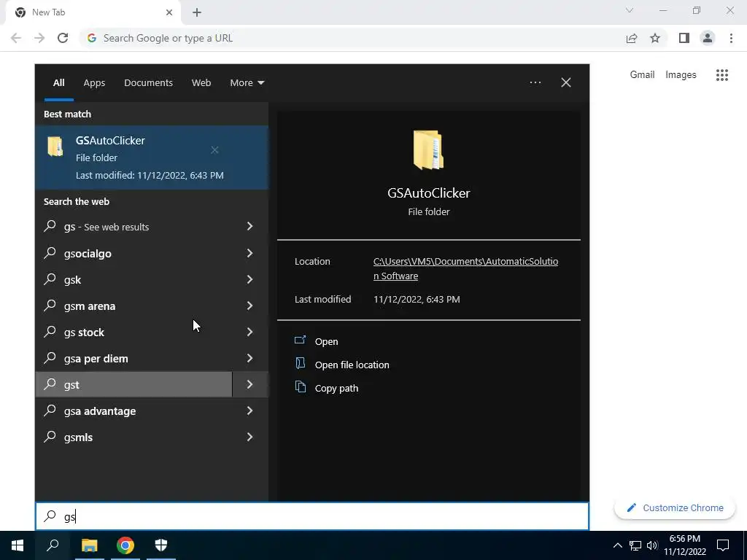
Task: Expand arrow next to gs stock suggestion
Action: click(x=250, y=332)
